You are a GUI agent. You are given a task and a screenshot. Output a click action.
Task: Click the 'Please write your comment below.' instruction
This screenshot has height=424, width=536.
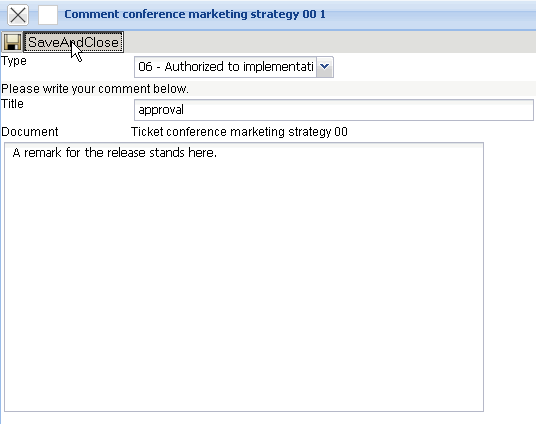tap(95, 89)
